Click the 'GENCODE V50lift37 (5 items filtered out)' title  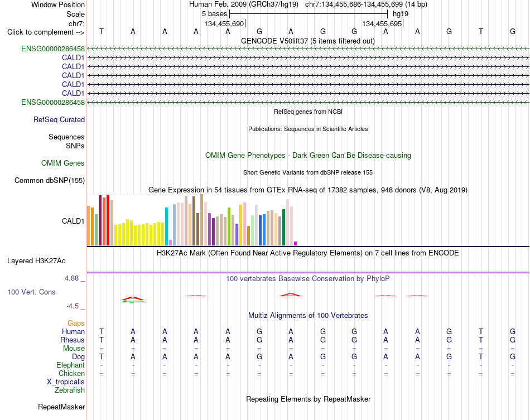307,41
